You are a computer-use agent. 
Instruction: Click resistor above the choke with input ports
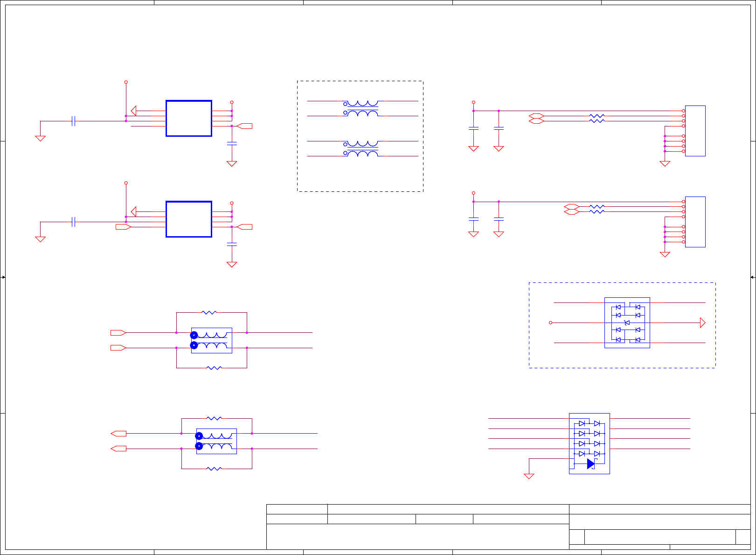tap(209, 312)
